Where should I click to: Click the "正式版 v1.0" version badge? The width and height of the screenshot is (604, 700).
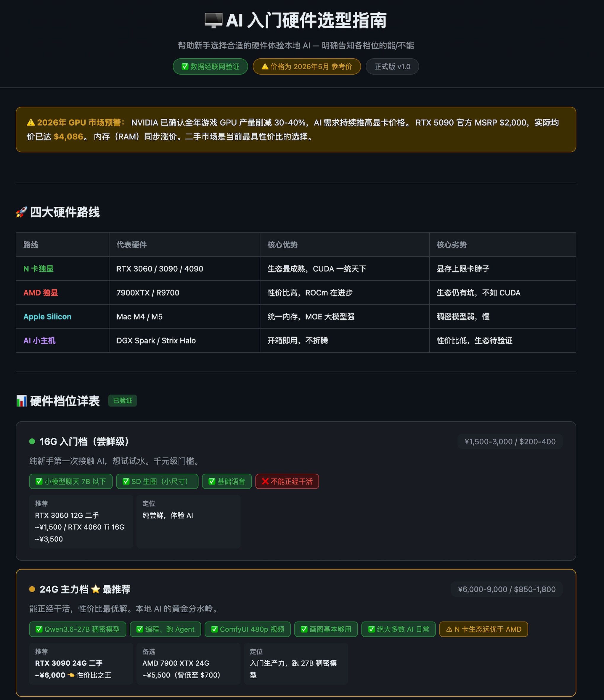[392, 67]
